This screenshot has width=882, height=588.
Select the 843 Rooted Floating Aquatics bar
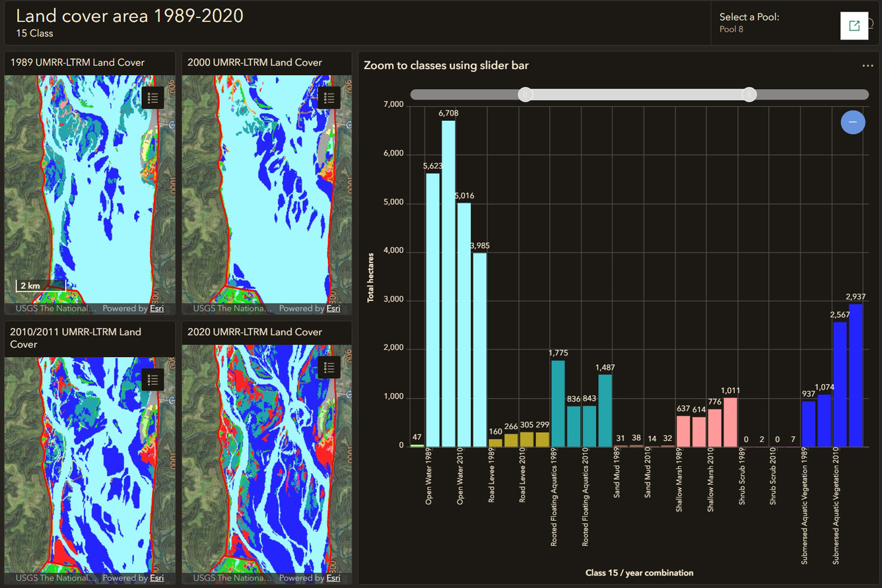[590, 426]
